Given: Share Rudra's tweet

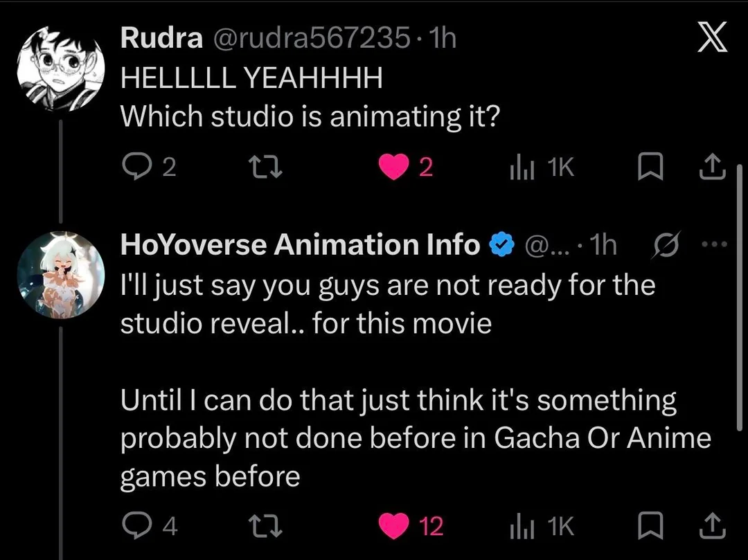Looking at the screenshot, I should pos(712,166).
